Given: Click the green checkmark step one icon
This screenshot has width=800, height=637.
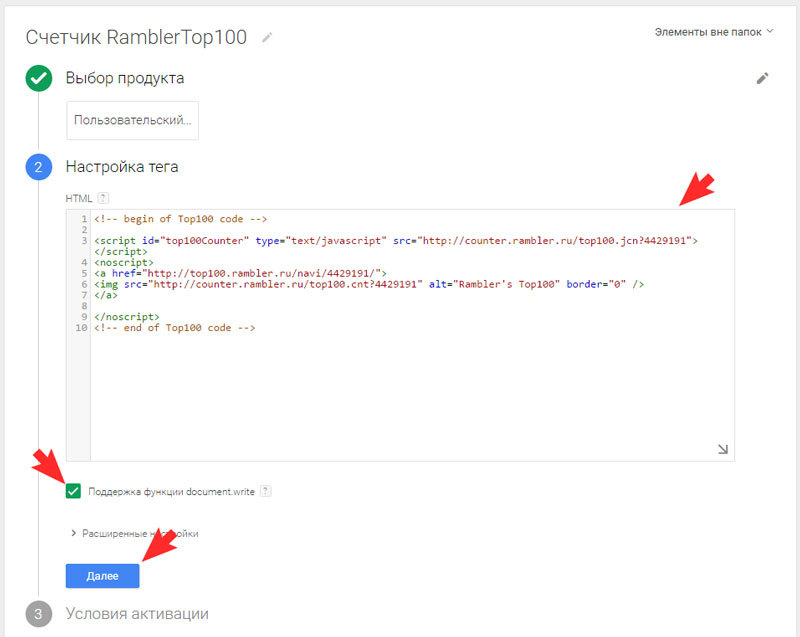Looking at the screenshot, I should coord(39,78).
